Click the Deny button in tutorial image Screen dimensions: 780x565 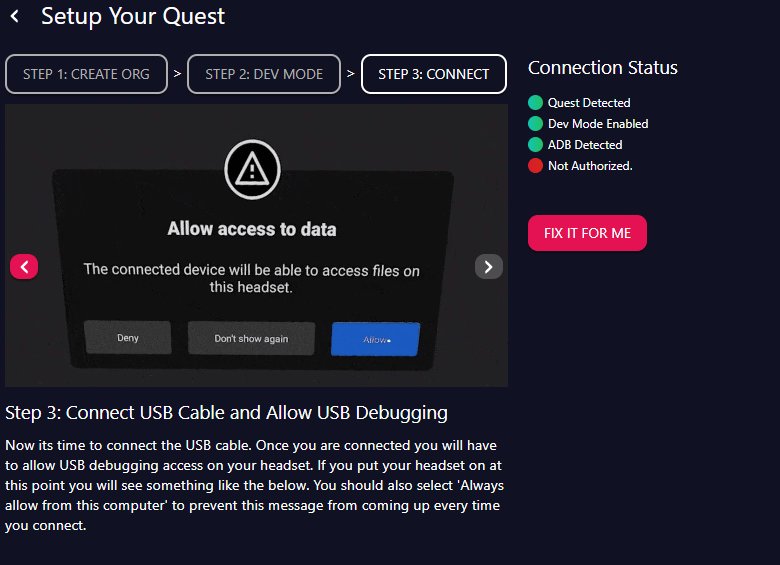[128, 338]
